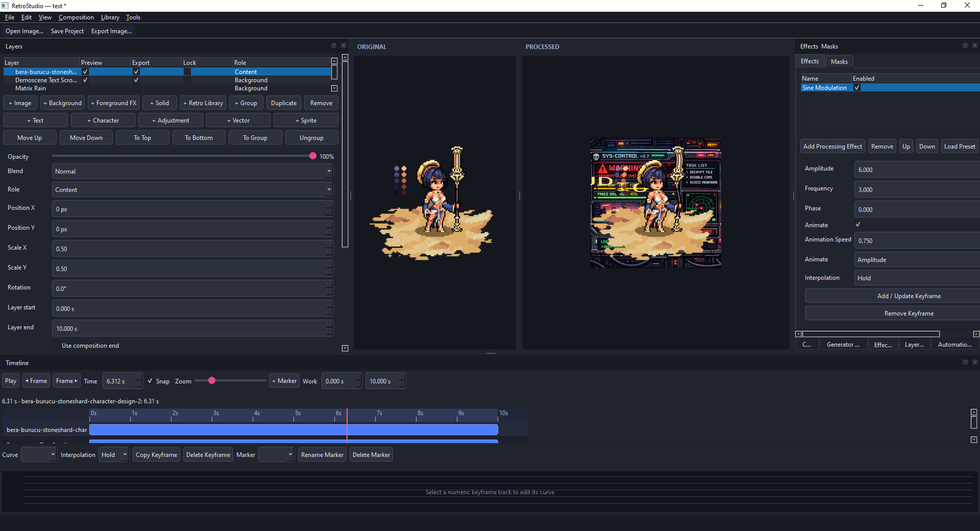Open the Marker dropdown in Timeline
980x531 pixels.
(x=276, y=455)
